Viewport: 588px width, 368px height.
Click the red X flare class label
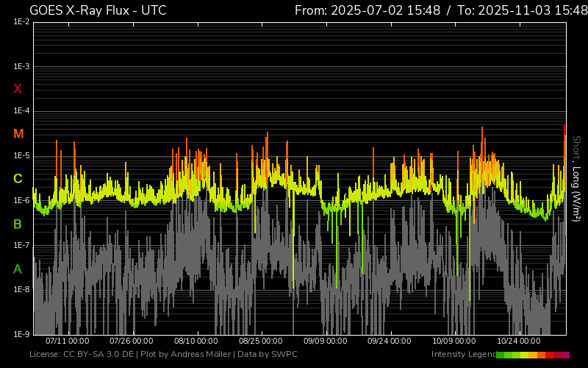coord(18,89)
